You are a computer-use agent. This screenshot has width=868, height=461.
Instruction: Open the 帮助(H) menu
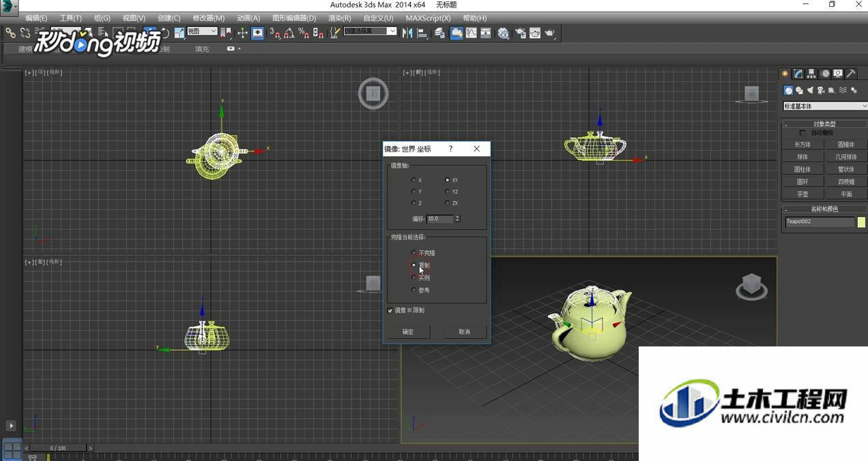pyautogui.click(x=475, y=18)
